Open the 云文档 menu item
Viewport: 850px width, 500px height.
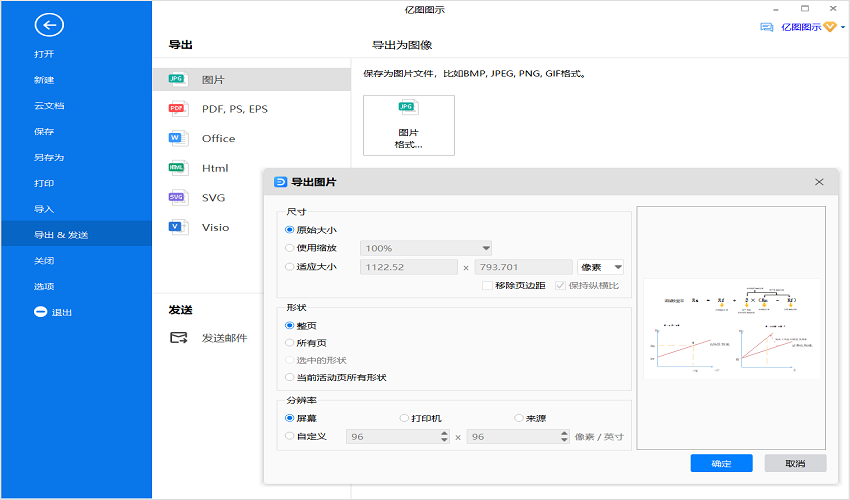pos(49,106)
